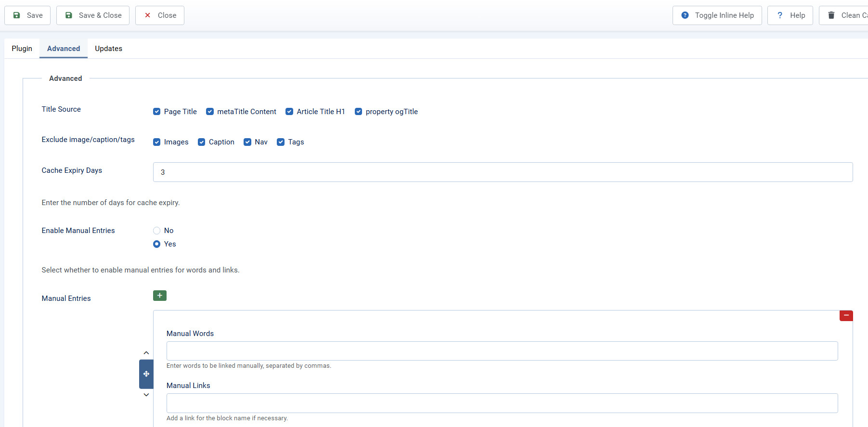The width and height of the screenshot is (868, 427).
Task: Remove the manual entry with red minus
Action: click(x=846, y=316)
